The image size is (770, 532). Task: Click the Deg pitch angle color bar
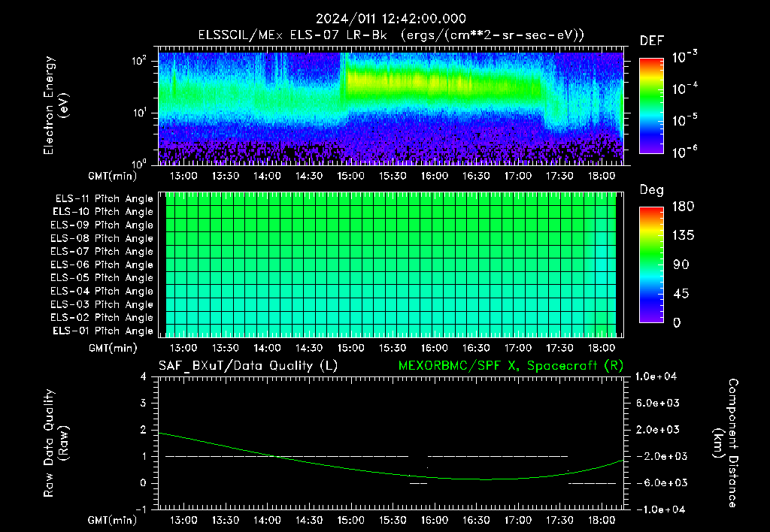[651, 264]
